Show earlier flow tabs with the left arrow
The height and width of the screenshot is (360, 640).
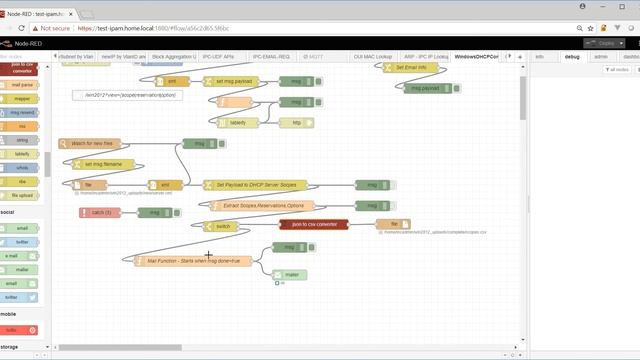[x=55, y=56]
